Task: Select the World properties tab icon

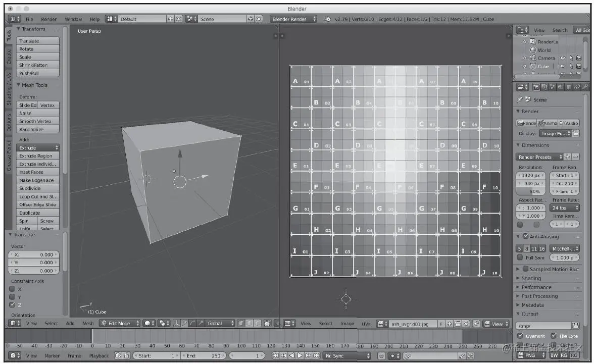Action: click(x=561, y=87)
